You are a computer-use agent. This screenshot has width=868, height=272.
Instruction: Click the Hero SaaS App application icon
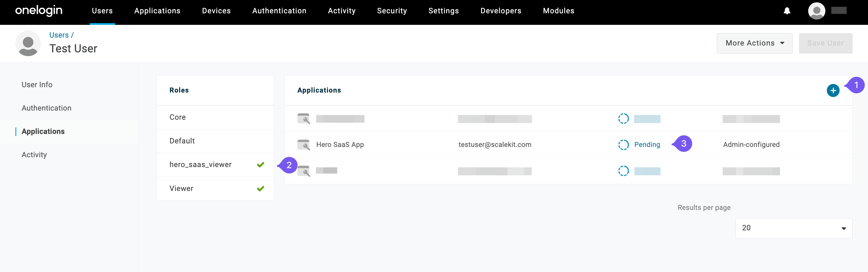304,145
